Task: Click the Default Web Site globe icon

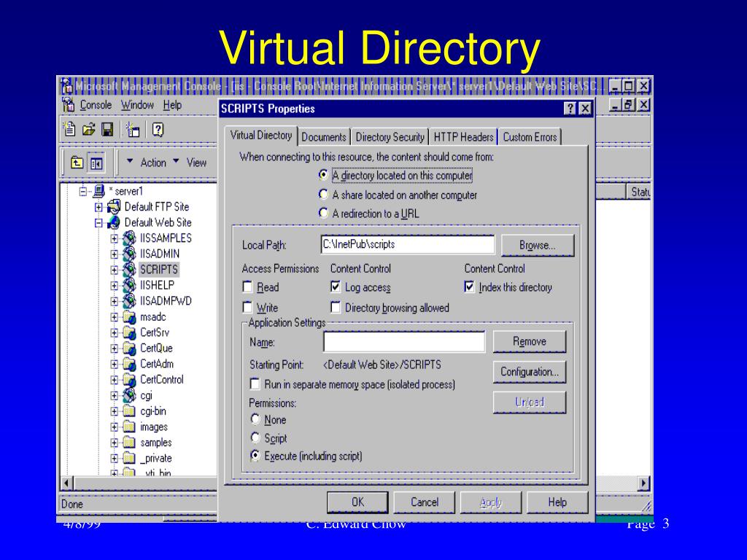Action: (114, 222)
